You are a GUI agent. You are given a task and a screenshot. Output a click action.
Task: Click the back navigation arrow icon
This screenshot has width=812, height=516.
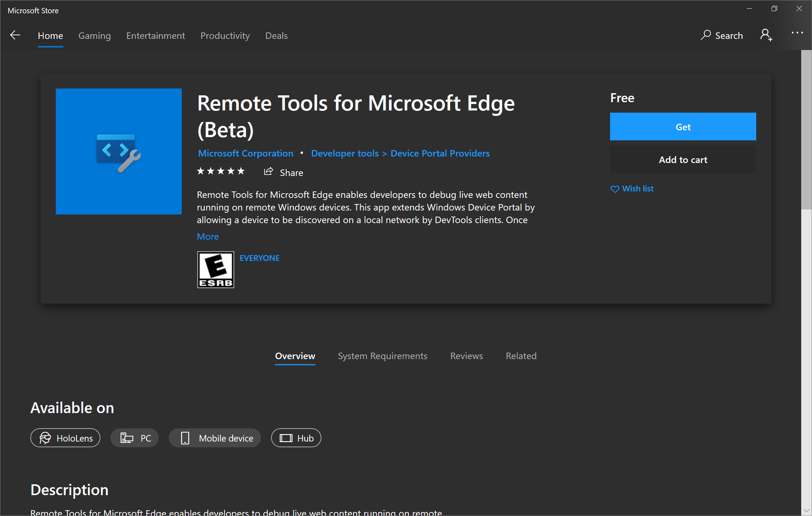pos(16,35)
